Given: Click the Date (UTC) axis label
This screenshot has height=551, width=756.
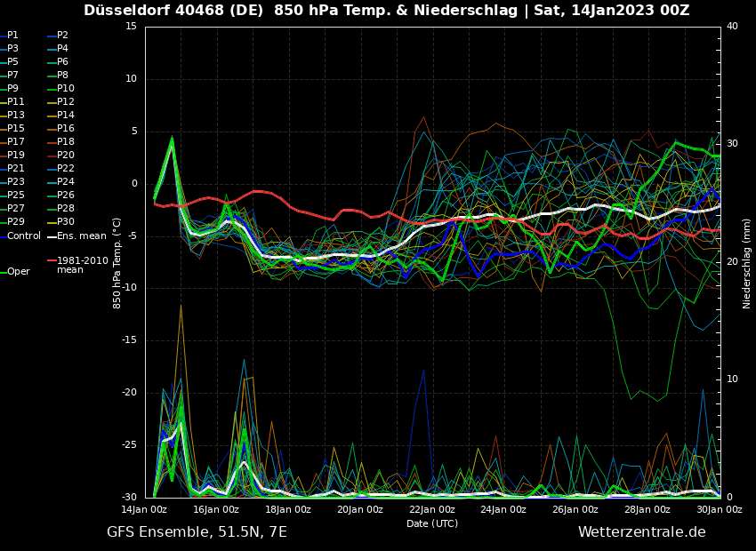Looking at the screenshot, I should (x=432, y=524).
